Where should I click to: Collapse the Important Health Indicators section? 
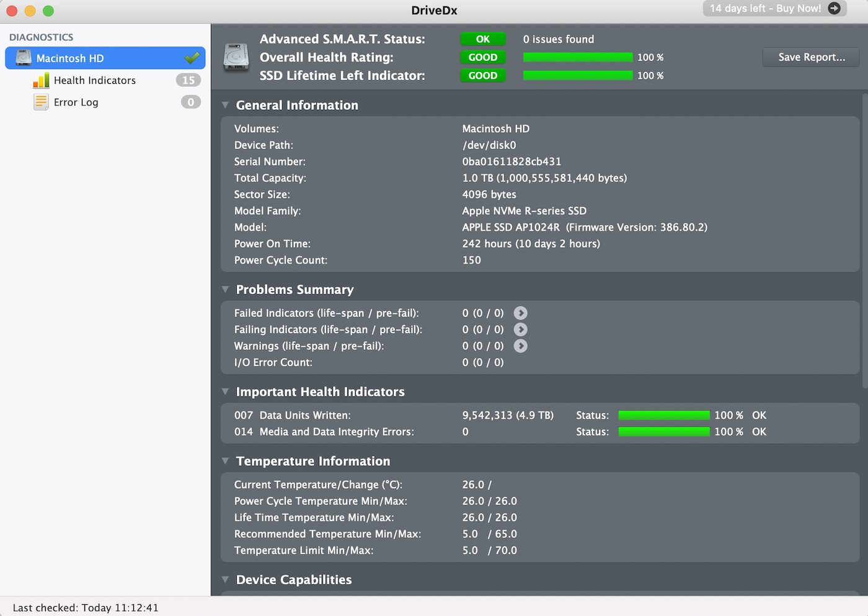226,392
